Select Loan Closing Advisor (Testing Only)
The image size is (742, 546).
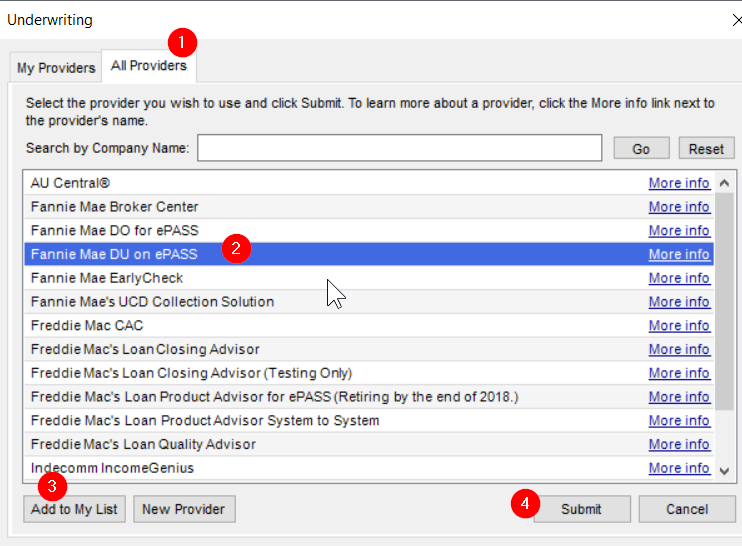369,373
